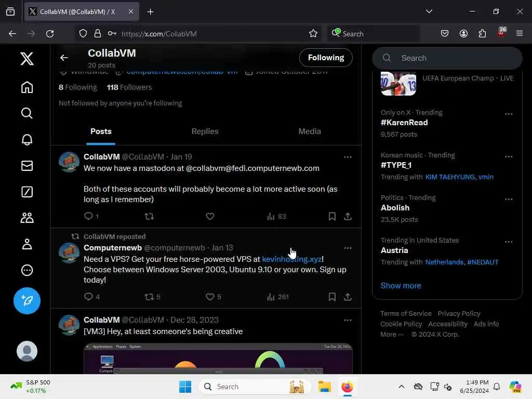This screenshot has height=399, width=532.
Task: Show hidden system tray icons
Action: pyautogui.click(x=402, y=387)
